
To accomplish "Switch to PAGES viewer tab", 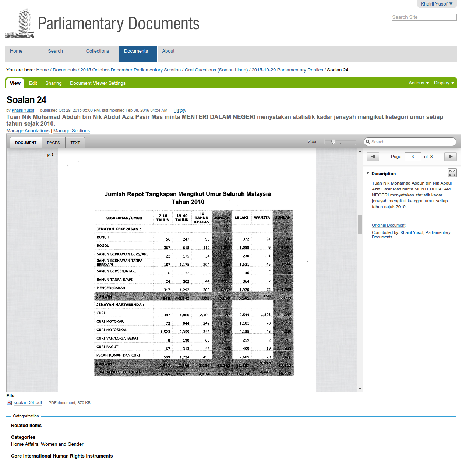I will [53, 143].
